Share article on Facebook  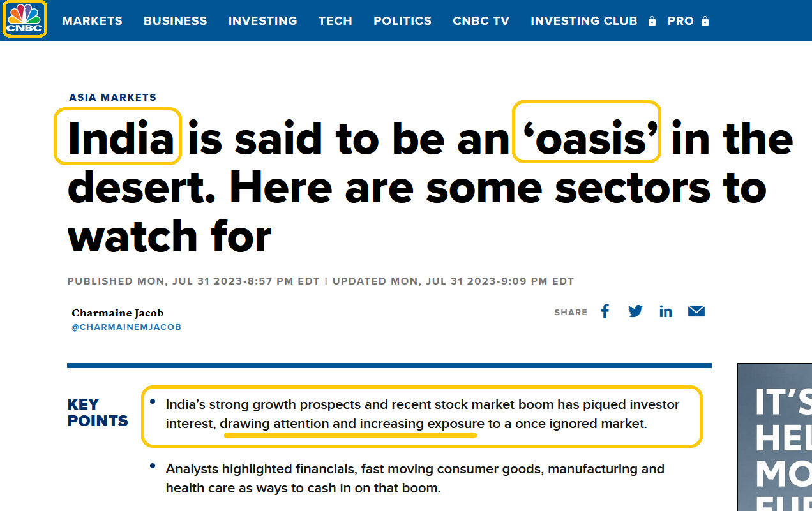pyautogui.click(x=605, y=311)
